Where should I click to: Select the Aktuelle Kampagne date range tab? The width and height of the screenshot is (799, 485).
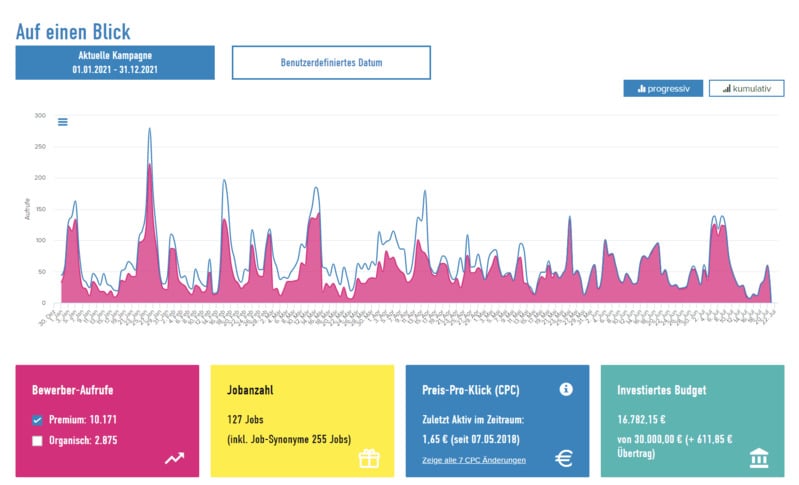point(115,63)
